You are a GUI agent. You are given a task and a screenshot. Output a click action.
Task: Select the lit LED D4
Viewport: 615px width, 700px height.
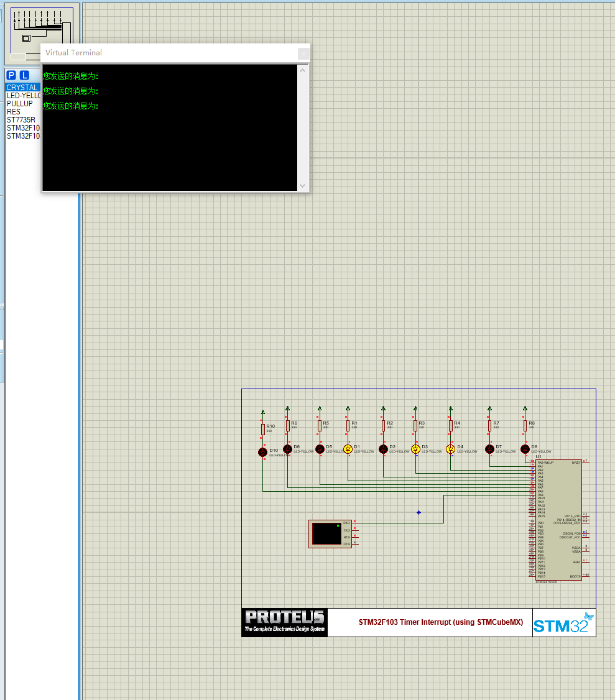coord(451,449)
